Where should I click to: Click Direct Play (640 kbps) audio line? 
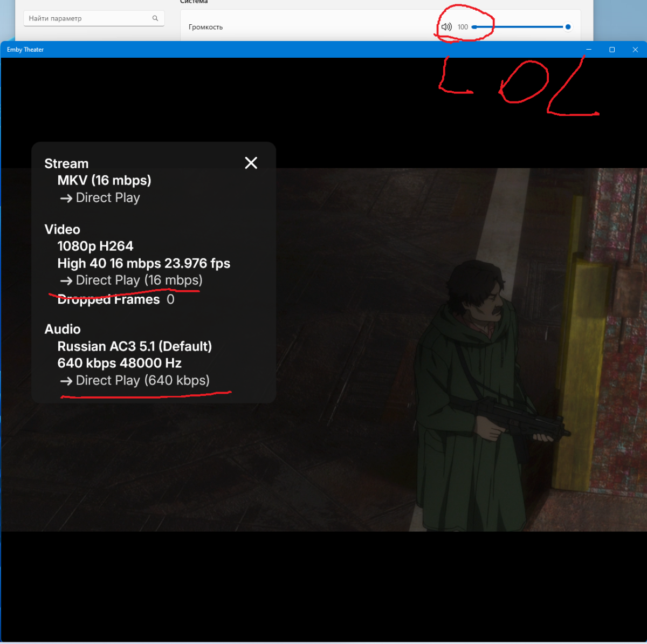tap(135, 380)
